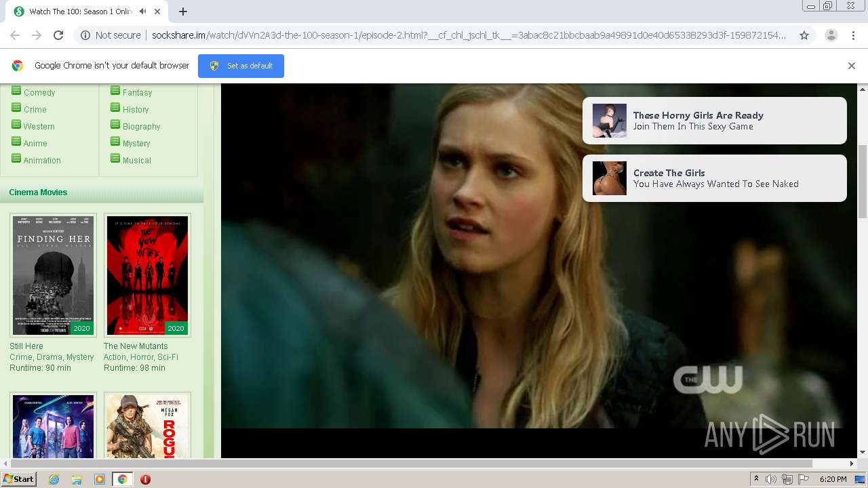Screen dimensions: 868x488
Task: Open The New Mutants poster thumbnail
Action: pos(147,275)
